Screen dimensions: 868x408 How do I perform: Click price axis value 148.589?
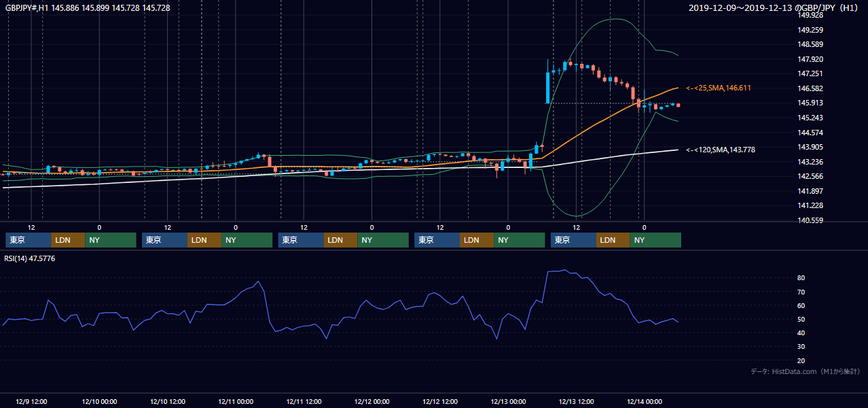[810, 45]
